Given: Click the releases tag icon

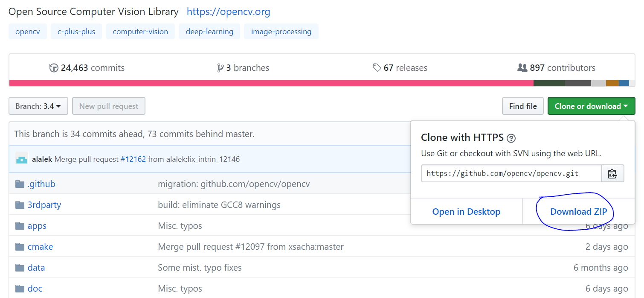Looking at the screenshot, I should tap(377, 67).
